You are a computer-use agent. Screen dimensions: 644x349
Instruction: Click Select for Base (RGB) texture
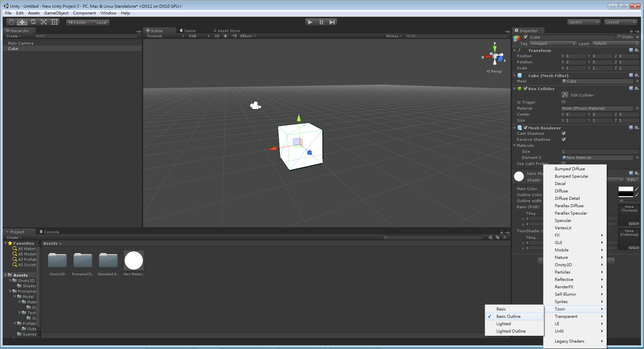tap(633, 224)
